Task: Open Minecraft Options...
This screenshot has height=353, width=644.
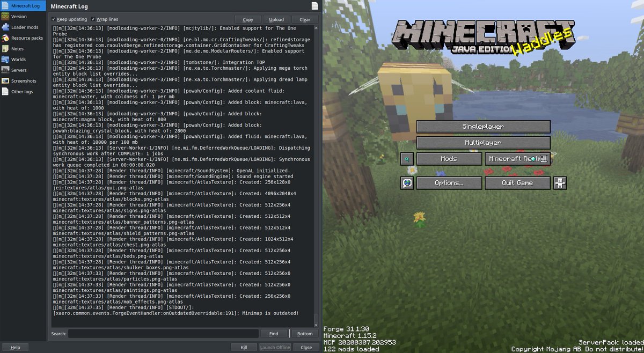Action: coord(449,183)
